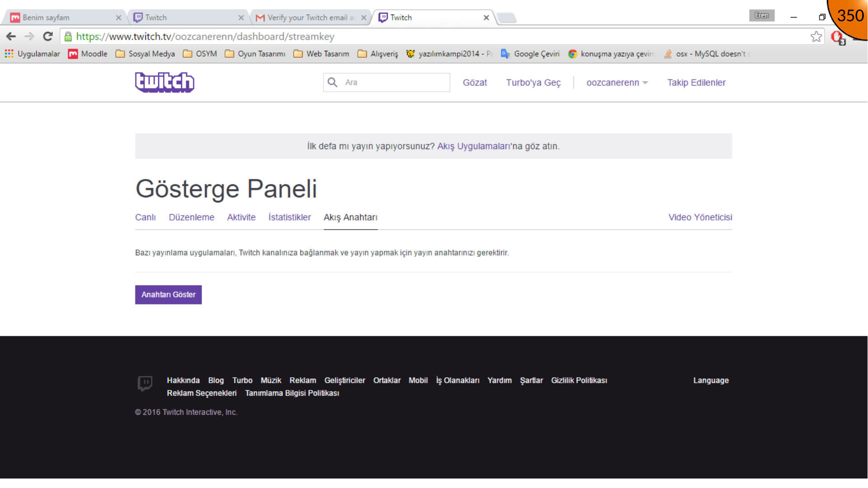Click the Twitch logo in header

[x=164, y=82]
